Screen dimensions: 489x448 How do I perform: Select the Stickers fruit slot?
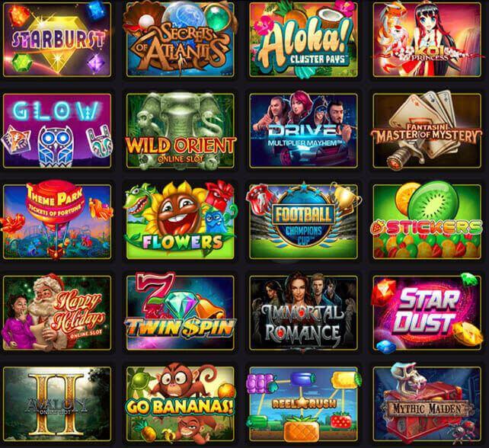pyautogui.click(x=427, y=222)
